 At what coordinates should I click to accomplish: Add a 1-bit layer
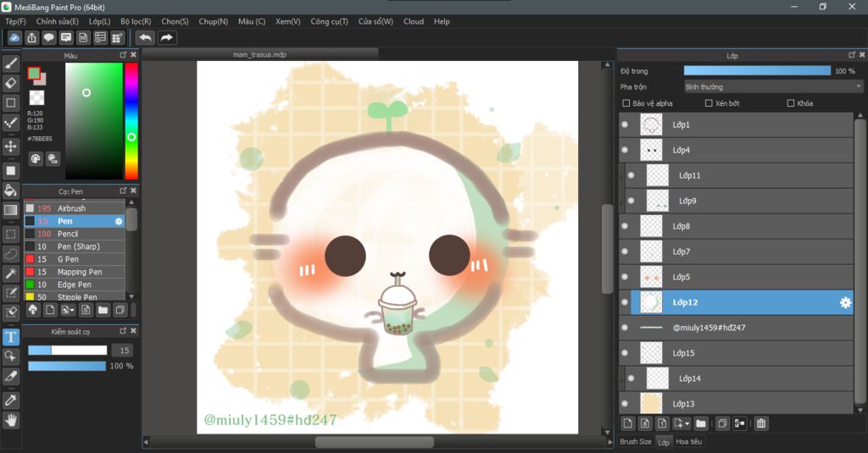pos(662,423)
